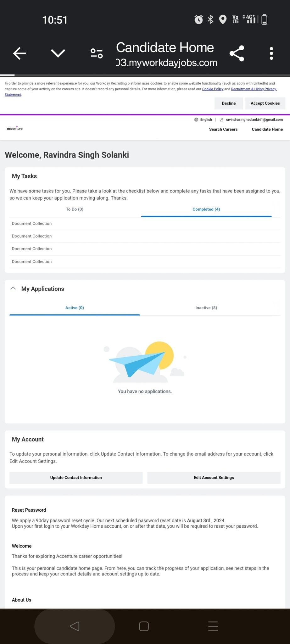Open Search Careers in the header
Viewport: 290px width, 644px height.
tap(223, 129)
